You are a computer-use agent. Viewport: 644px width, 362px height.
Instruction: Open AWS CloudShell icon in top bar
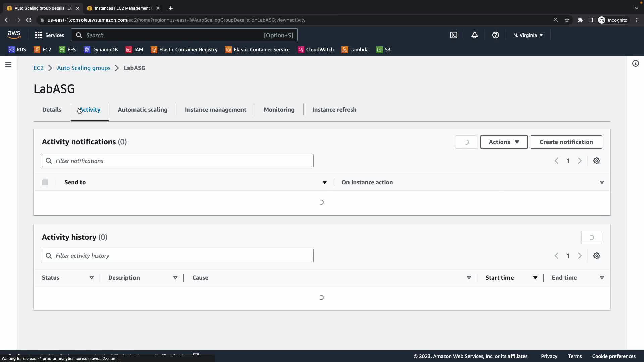click(x=453, y=35)
